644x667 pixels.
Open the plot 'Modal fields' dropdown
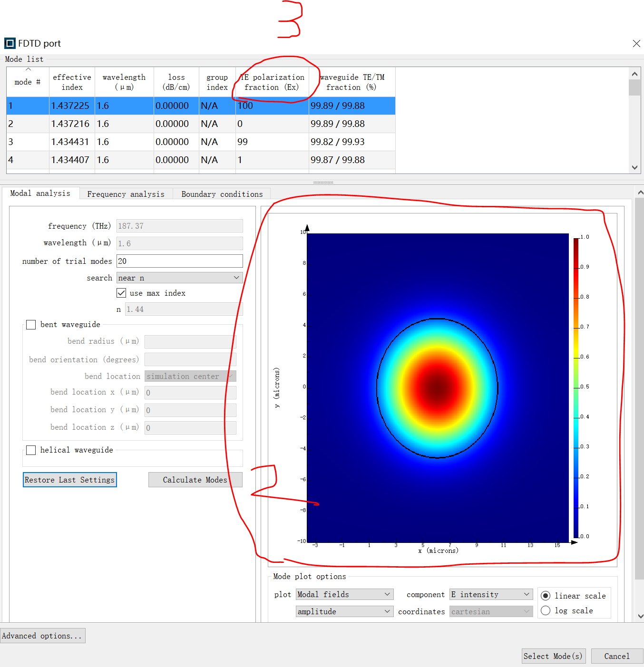click(345, 594)
